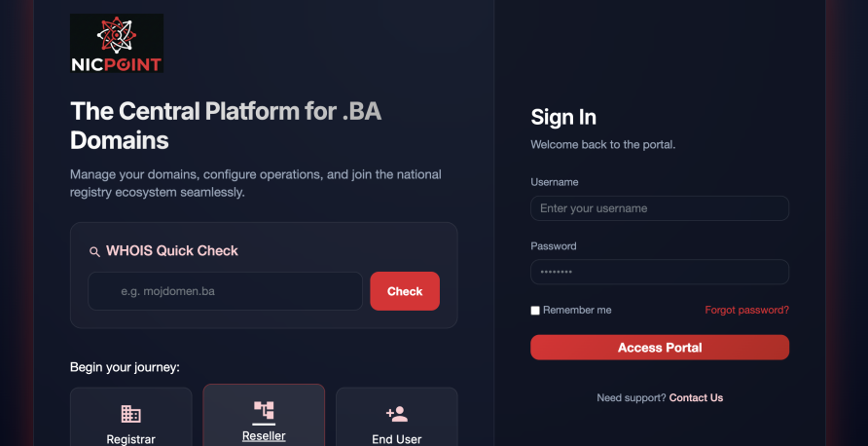Select the End User card label
The width and height of the screenshot is (868, 446).
pos(396,439)
